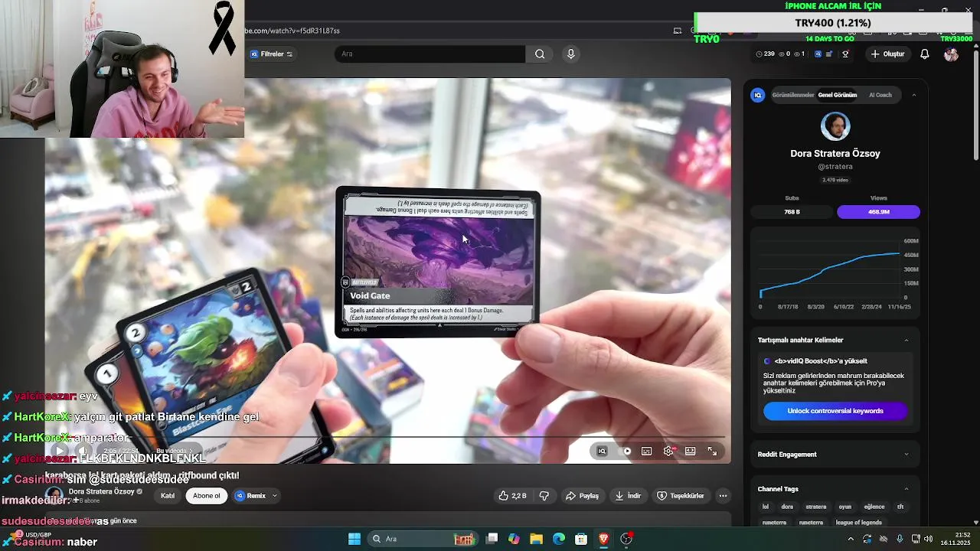Click the Abone ol subscribe button
This screenshot has width=980, height=551.
(207, 496)
